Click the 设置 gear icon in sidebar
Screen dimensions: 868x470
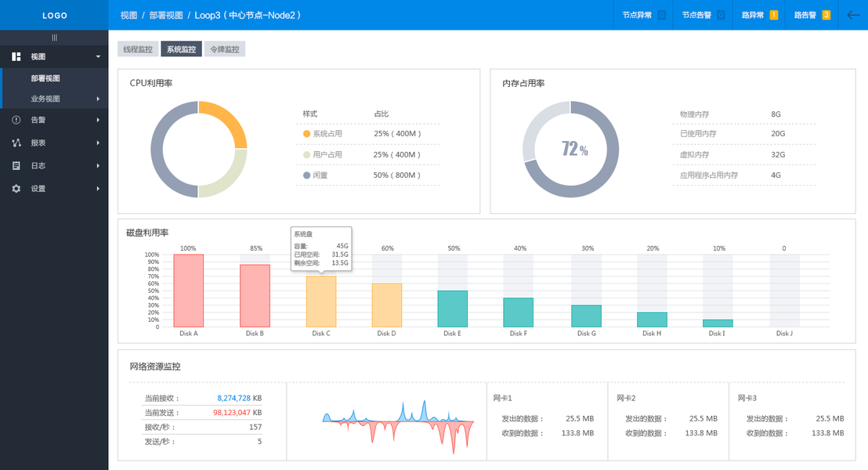point(16,189)
